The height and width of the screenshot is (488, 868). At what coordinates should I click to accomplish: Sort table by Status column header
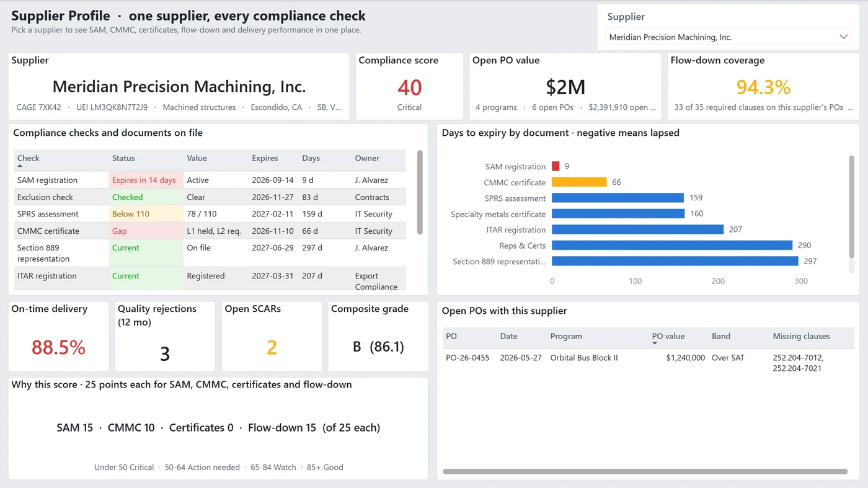(x=123, y=158)
